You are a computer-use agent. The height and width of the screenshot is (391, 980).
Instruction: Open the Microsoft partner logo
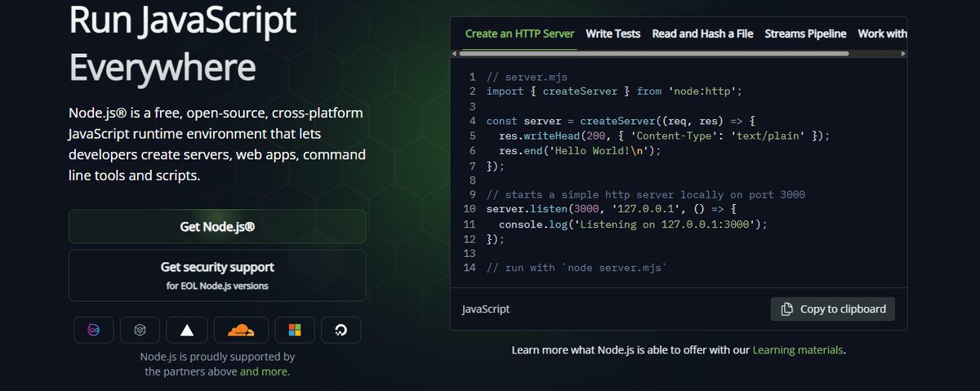295,330
